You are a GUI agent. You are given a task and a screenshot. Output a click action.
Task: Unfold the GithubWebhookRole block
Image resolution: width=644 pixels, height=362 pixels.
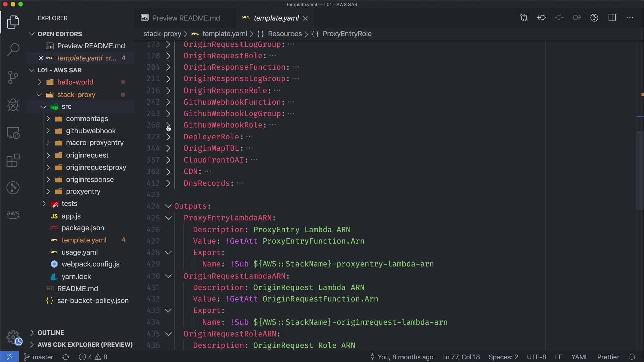[x=168, y=125]
